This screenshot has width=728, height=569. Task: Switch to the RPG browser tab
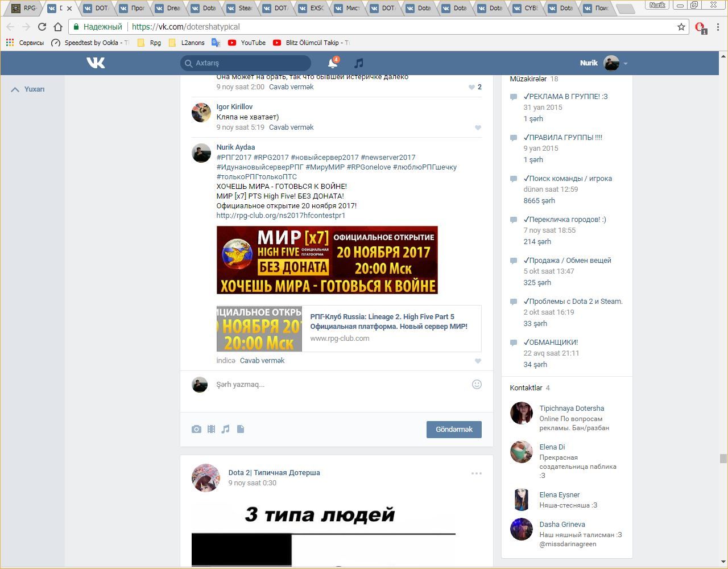(24, 9)
